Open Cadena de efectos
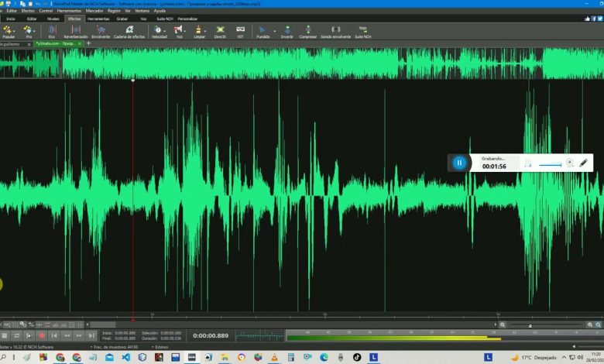 129,31
